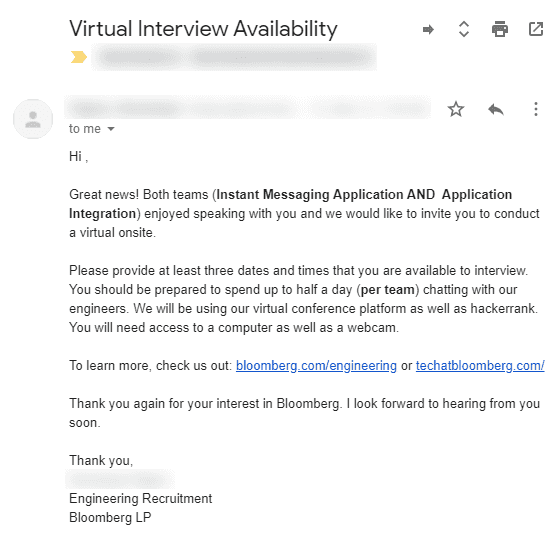
Task: Open the techatbloomberg.com link
Action: 480,365
